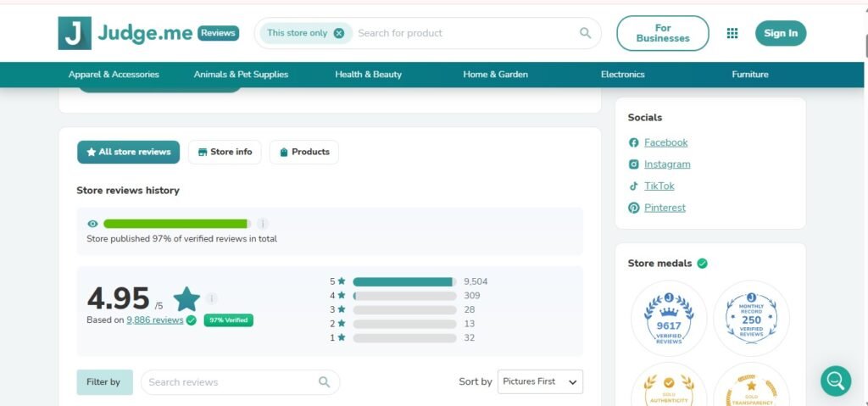Filter by 2 star rating bar

tap(404, 324)
